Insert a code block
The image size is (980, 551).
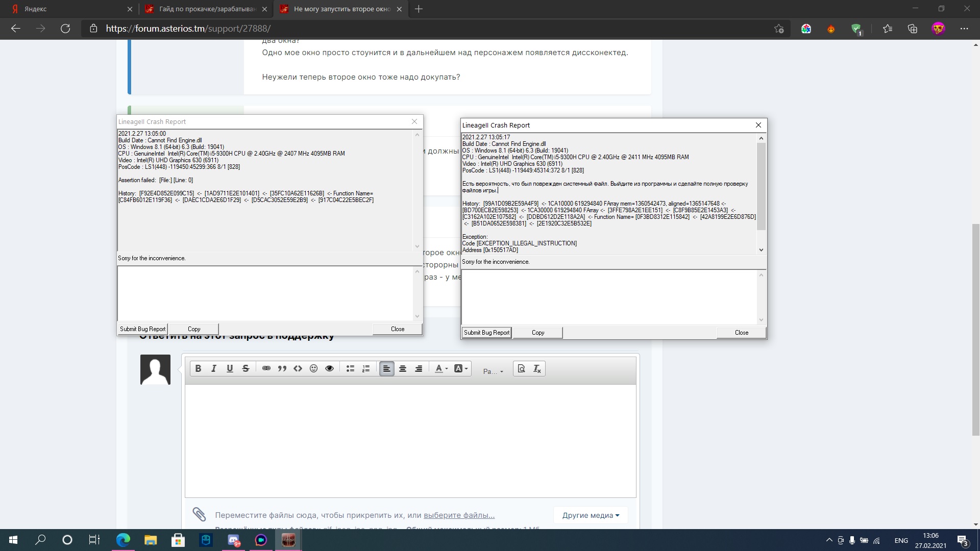pyautogui.click(x=298, y=368)
